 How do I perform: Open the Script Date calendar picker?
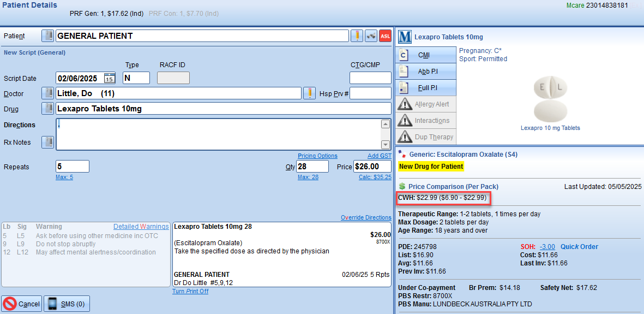click(109, 78)
